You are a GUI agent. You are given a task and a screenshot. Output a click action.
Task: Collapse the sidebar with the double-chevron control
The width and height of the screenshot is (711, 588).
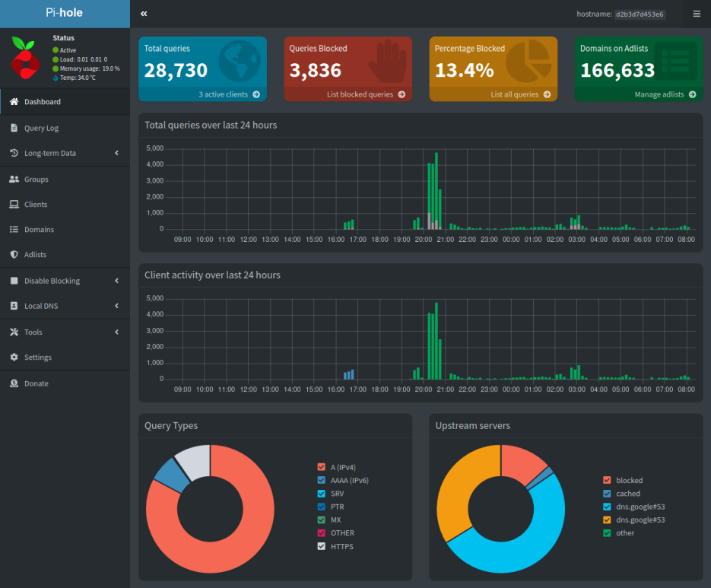pos(144,13)
